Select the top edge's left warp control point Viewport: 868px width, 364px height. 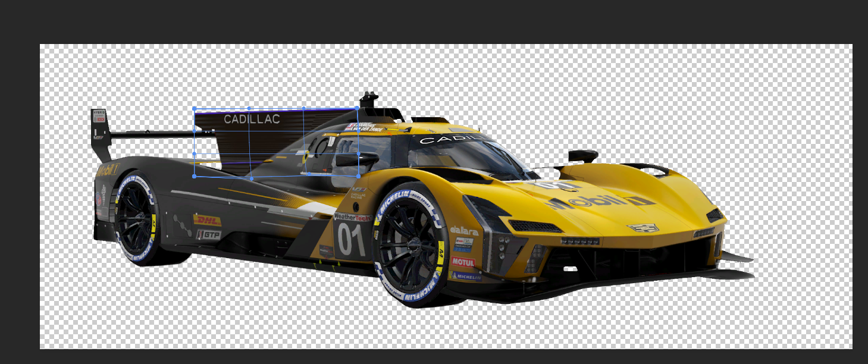(x=249, y=109)
